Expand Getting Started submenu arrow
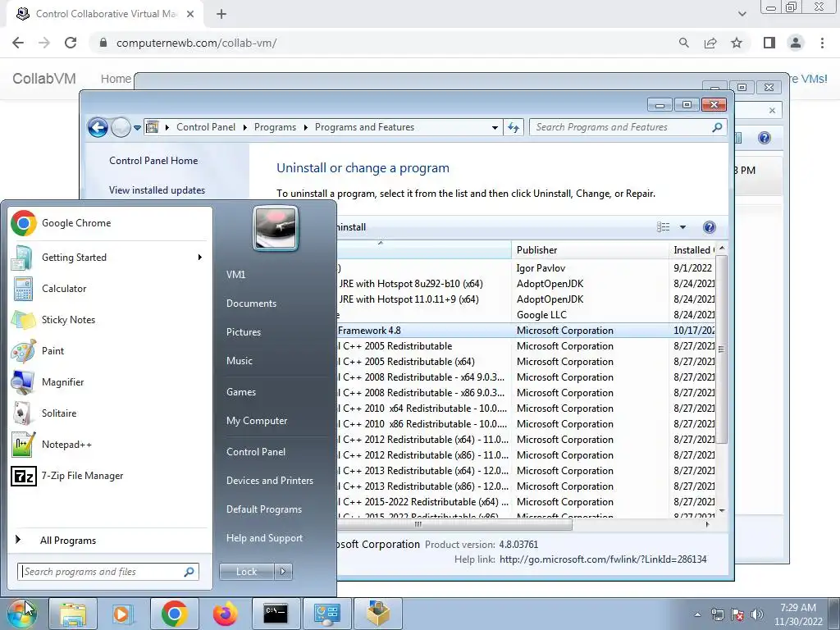The height and width of the screenshot is (630, 840). point(200,257)
